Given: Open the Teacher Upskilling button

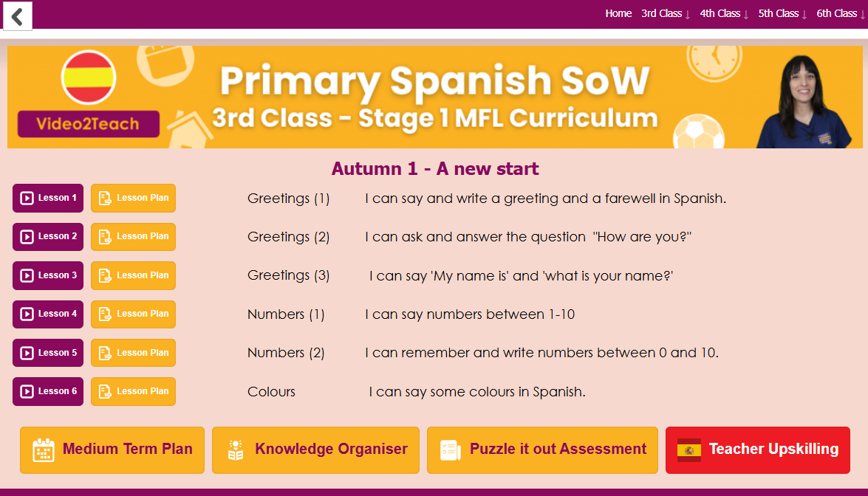Looking at the screenshot, I should (757, 449).
